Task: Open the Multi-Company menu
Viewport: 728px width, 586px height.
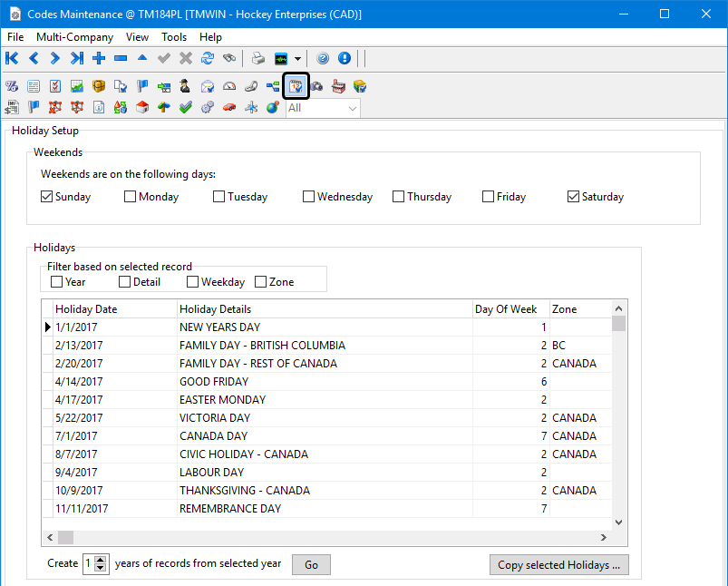Action: click(74, 37)
